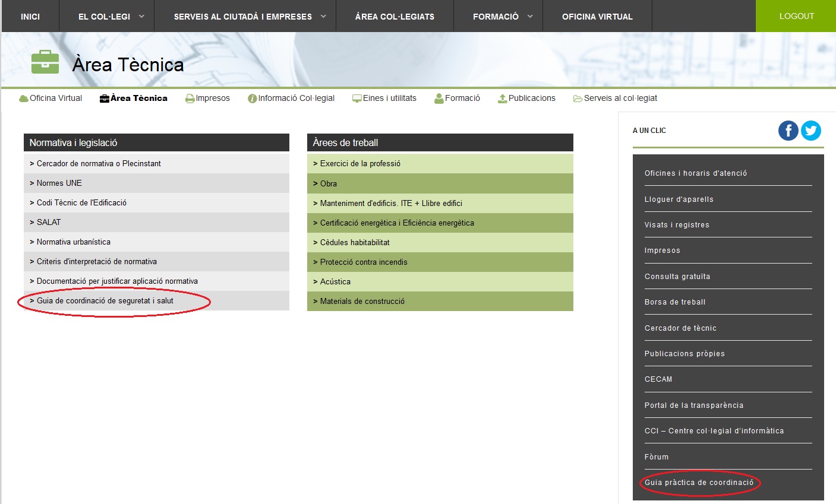Open Publicacions pròpies in sidebar

(x=684, y=354)
